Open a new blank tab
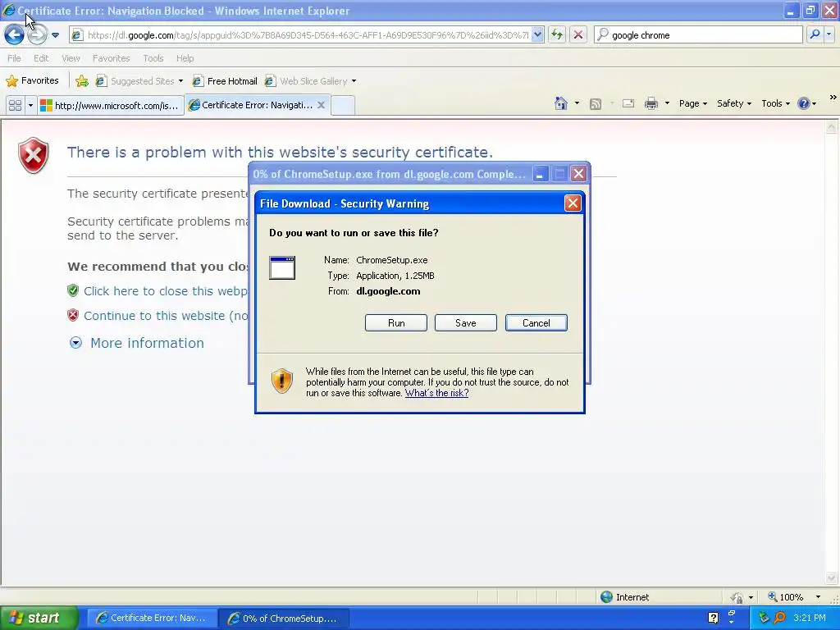The height and width of the screenshot is (630, 840). (343, 106)
